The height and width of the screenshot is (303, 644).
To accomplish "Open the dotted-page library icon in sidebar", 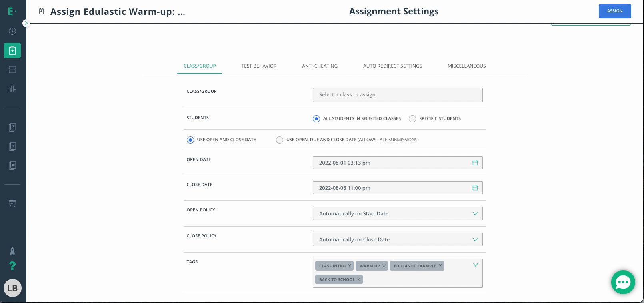I will click(x=12, y=146).
